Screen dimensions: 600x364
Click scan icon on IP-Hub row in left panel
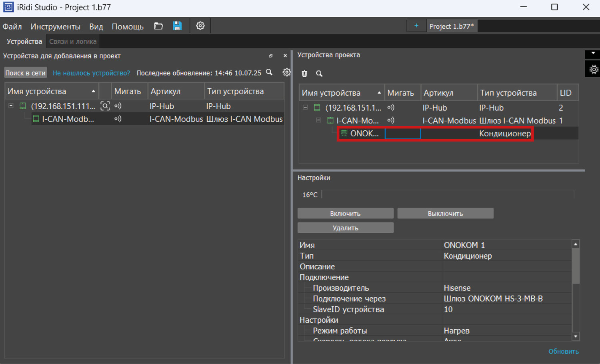point(105,106)
